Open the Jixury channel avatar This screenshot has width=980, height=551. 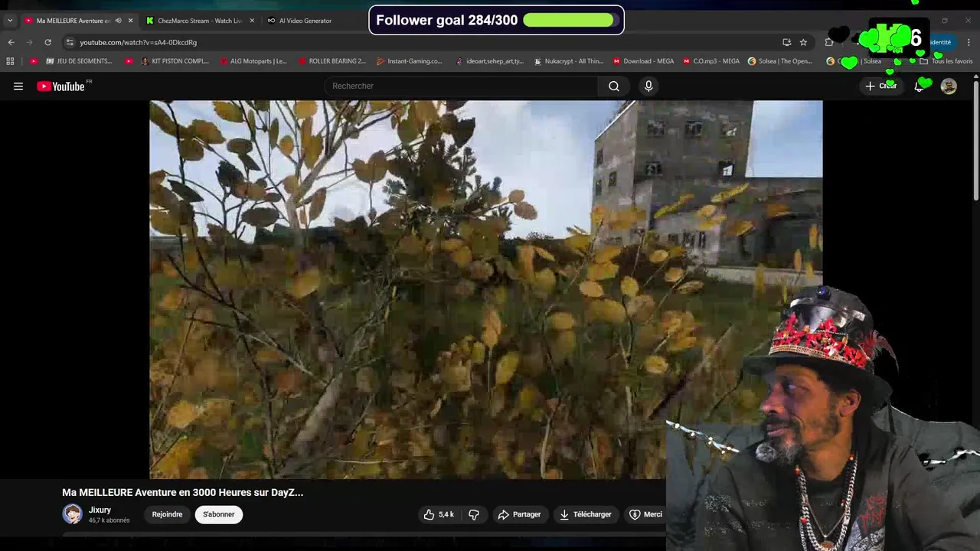[x=73, y=514]
